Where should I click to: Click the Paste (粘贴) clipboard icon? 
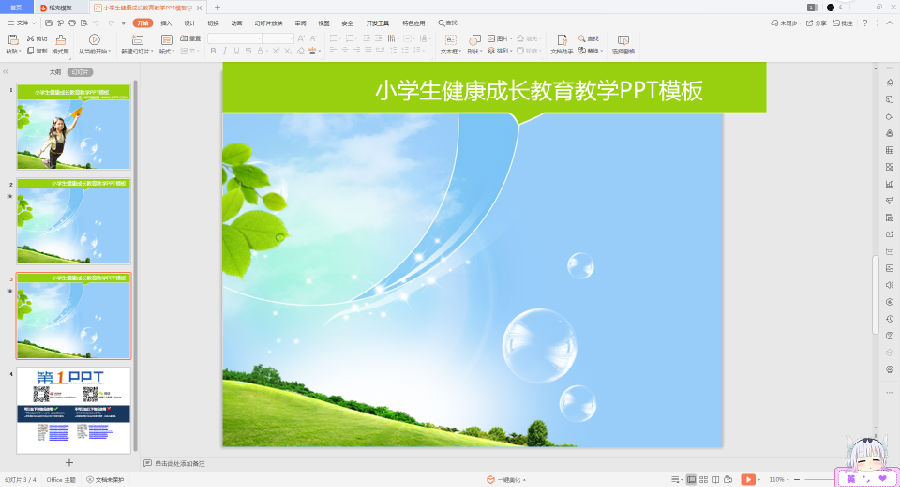click(x=13, y=40)
